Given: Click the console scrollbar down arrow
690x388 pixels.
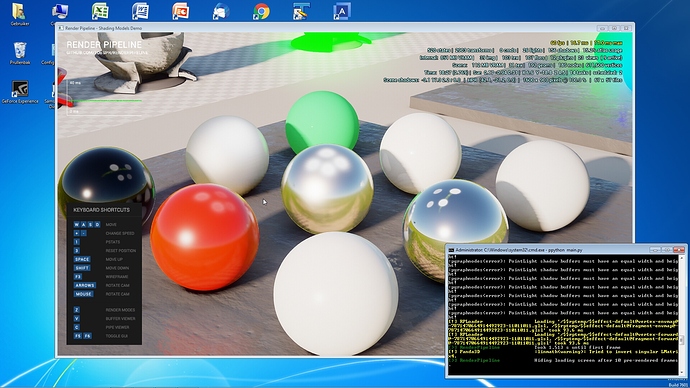Looking at the screenshot, I should 682,372.
